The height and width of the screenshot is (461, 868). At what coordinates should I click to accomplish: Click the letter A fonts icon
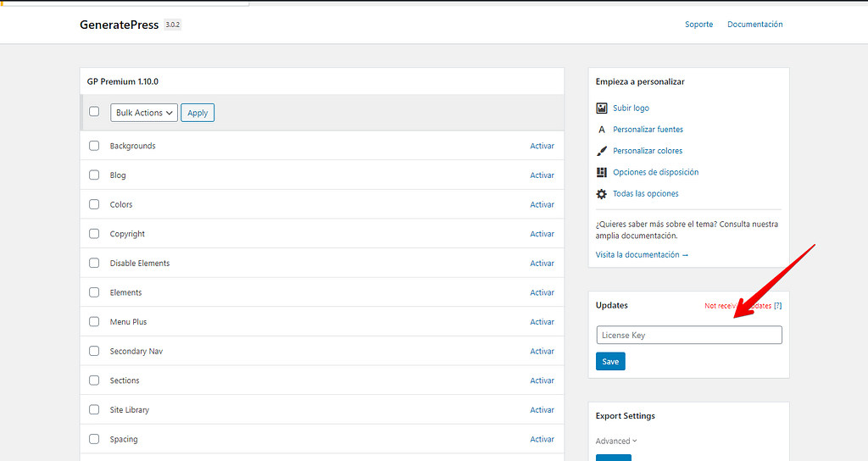pyautogui.click(x=601, y=130)
